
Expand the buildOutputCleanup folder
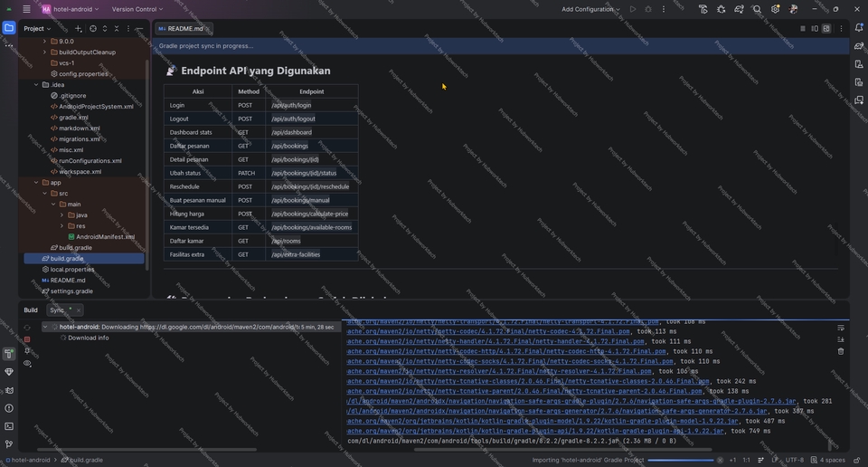coord(44,52)
